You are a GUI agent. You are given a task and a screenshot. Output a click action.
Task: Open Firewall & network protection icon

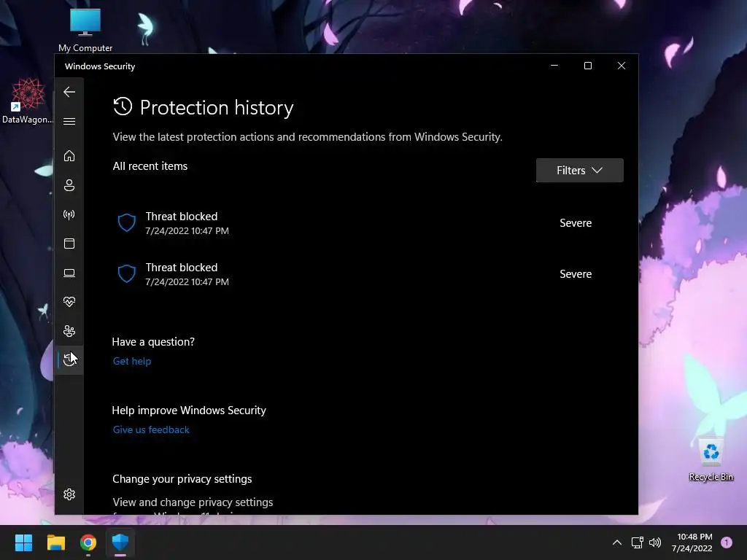[x=69, y=215]
